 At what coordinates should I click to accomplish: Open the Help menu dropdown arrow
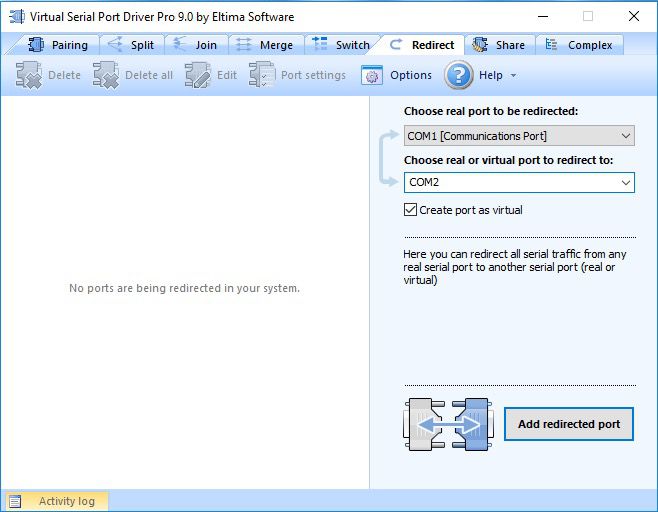pyautogui.click(x=513, y=76)
